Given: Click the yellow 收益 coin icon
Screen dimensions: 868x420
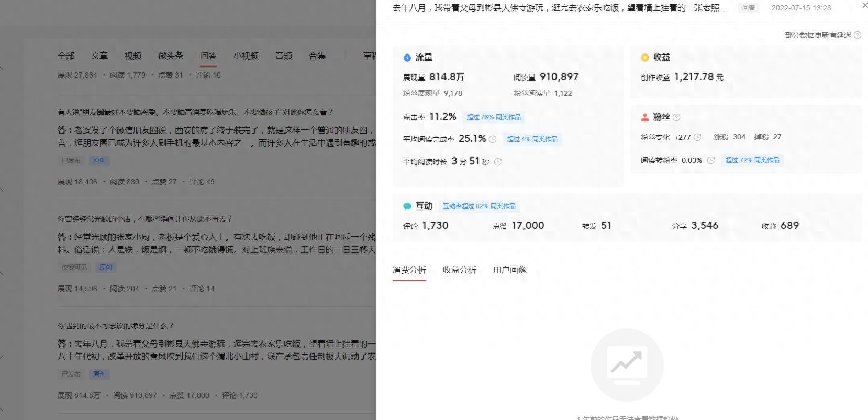Looking at the screenshot, I should (x=645, y=58).
